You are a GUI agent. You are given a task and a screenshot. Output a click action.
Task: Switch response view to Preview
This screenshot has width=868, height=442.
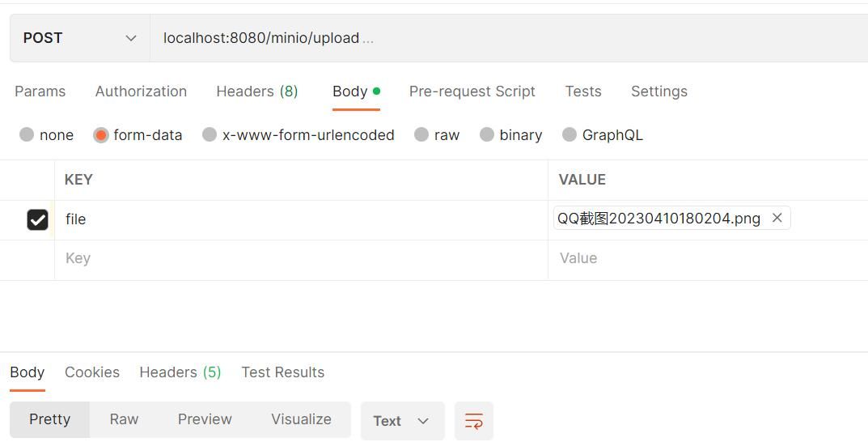(x=205, y=419)
